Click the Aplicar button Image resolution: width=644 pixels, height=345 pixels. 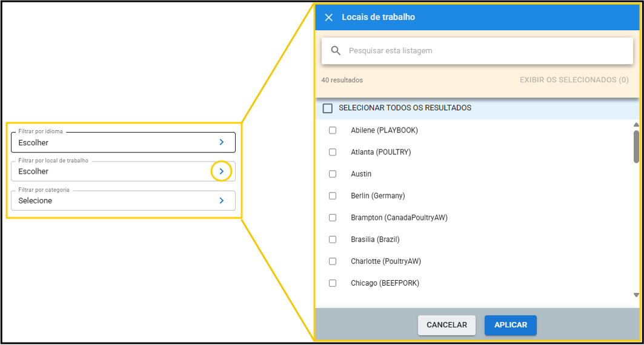click(510, 325)
